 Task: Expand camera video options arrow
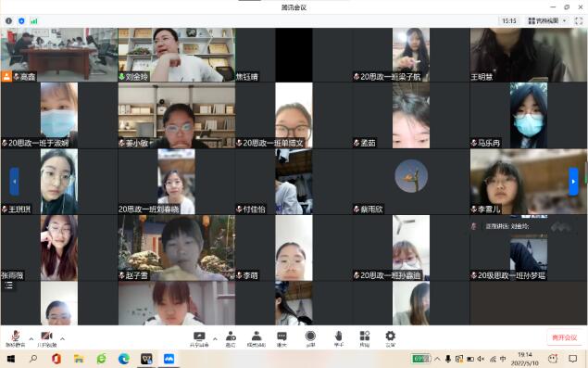tap(62, 338)
